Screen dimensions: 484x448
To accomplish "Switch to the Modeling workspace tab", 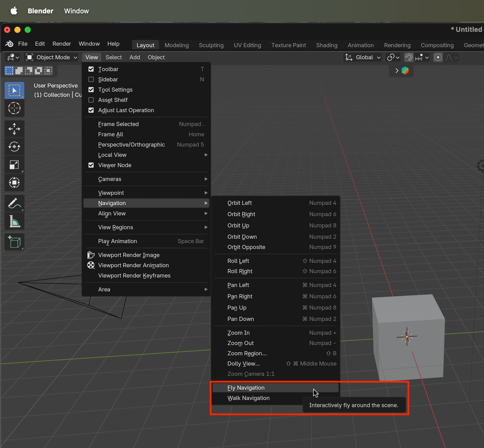I will point(176,45).
